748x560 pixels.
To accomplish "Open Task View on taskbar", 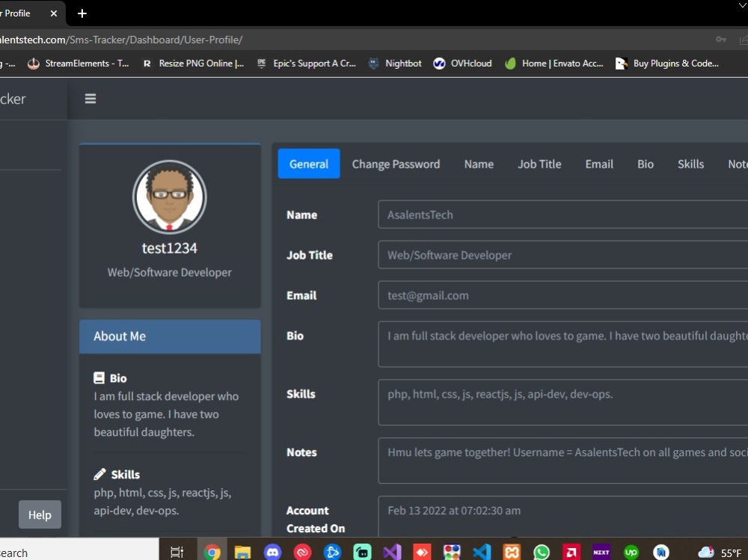I will (x=177, y=552).
